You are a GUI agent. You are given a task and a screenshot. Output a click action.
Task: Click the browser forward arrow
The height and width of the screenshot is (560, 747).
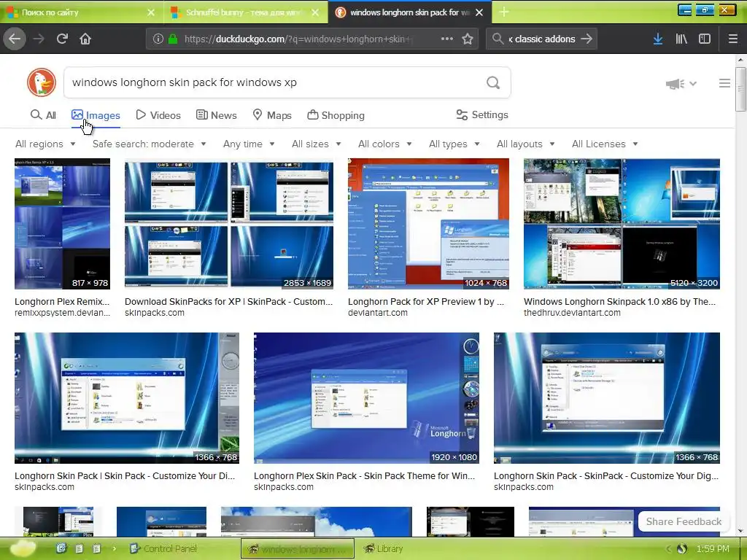click(x=39, y=39)
